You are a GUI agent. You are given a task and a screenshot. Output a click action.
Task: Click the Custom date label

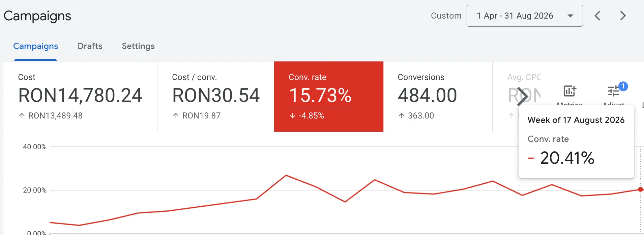(446, 16)
